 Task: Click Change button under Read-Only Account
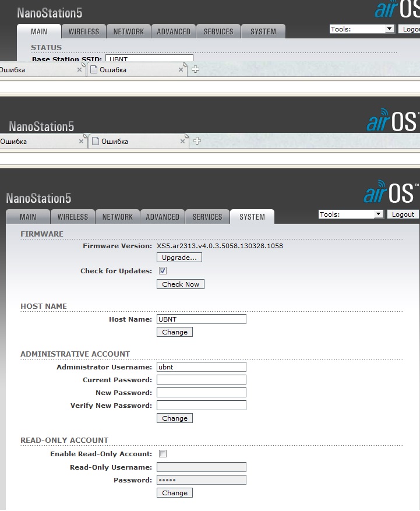(x=175, y=493)
